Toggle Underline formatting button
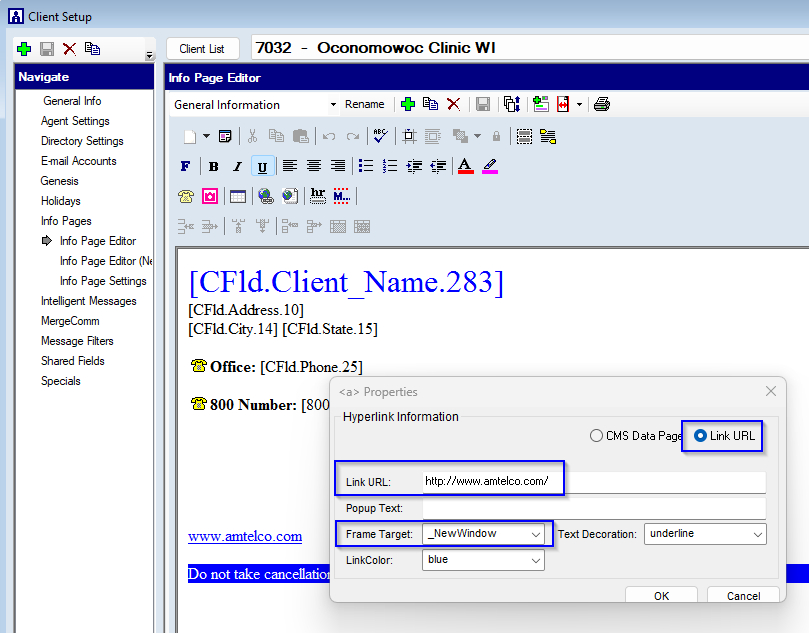 pyautogui.click(x=262, y=166)
